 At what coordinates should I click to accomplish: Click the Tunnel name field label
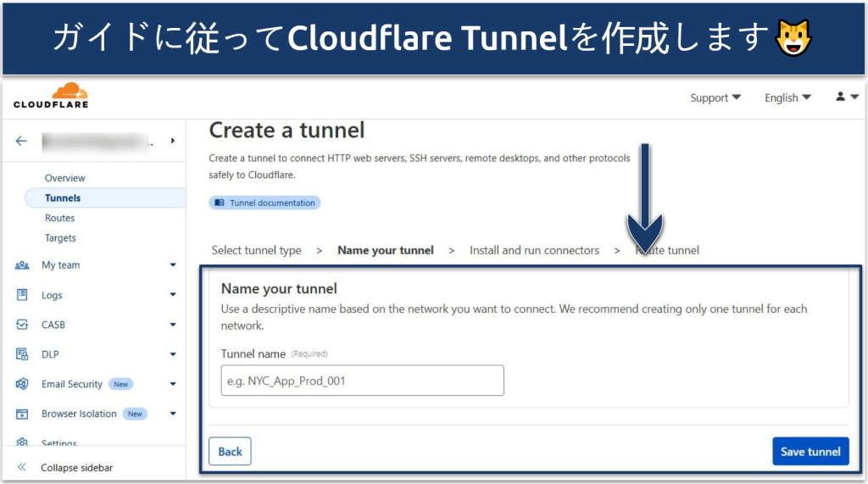click(253, 353)
